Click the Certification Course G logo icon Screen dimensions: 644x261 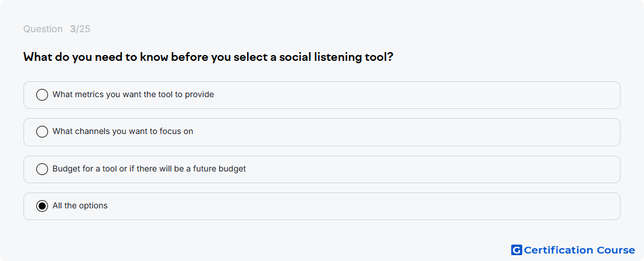pos(516,250)
